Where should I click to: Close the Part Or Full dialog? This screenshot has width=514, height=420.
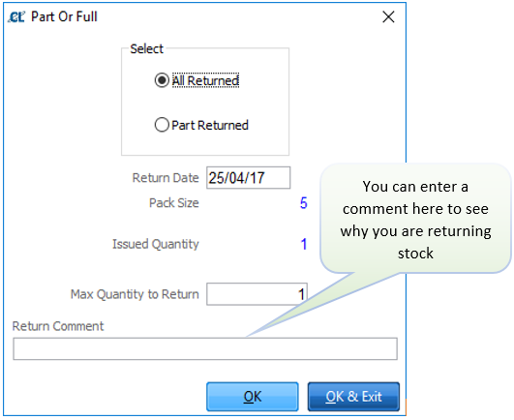(x=388, y=16)
